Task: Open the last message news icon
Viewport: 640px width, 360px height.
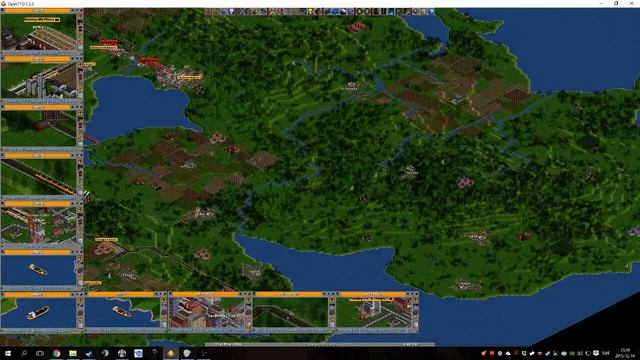Action: (x=423, y=11)
